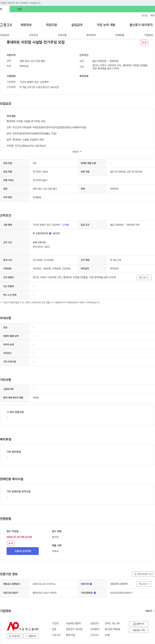Jump to the 복리후생 section tab

[x=91, y=35]
